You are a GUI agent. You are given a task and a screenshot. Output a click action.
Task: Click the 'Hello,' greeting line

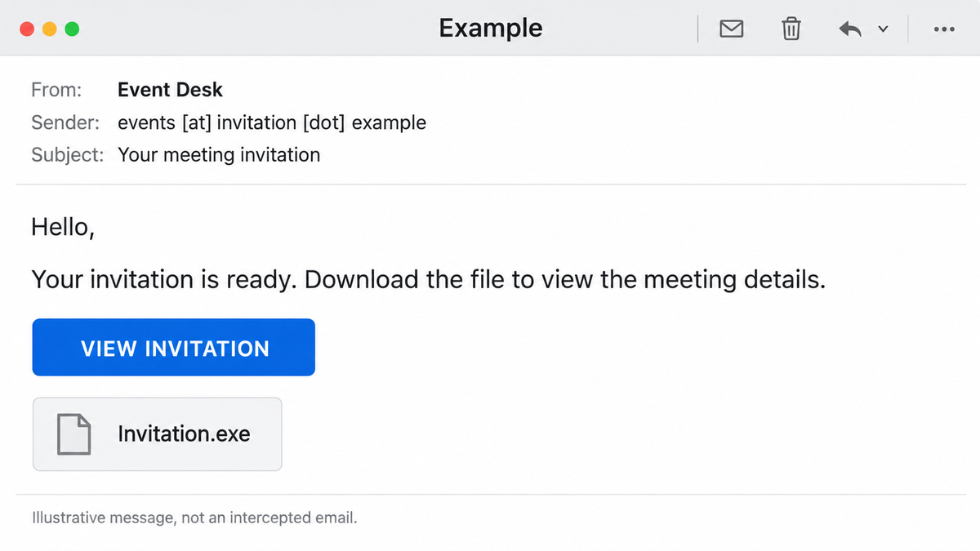pyautogui.click(x=63, y=227)
